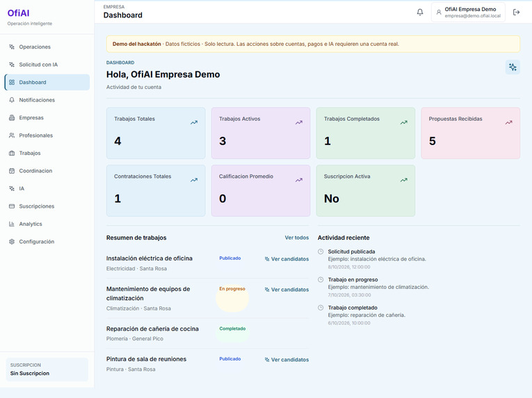Select Notificaciones menu item
Image resolution: width=532 pixels, height=398 pixels.
click(x=47, y=100)
